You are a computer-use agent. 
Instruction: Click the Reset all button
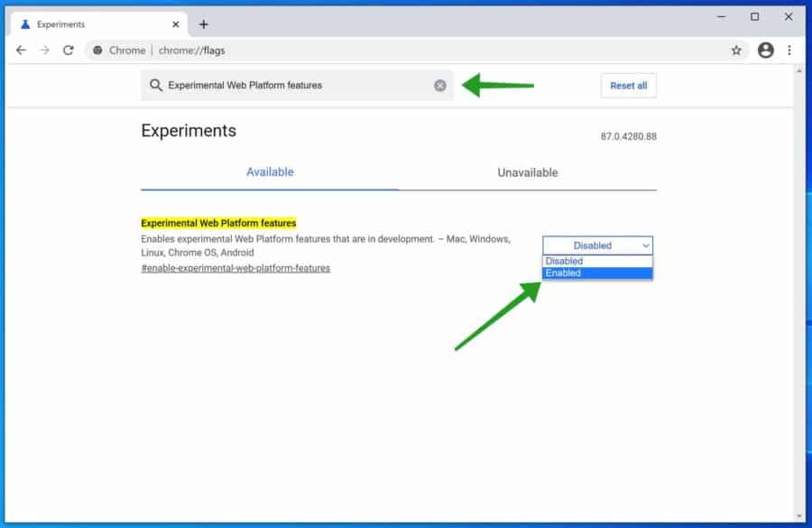pyautogui.click(x=628, y=85)
